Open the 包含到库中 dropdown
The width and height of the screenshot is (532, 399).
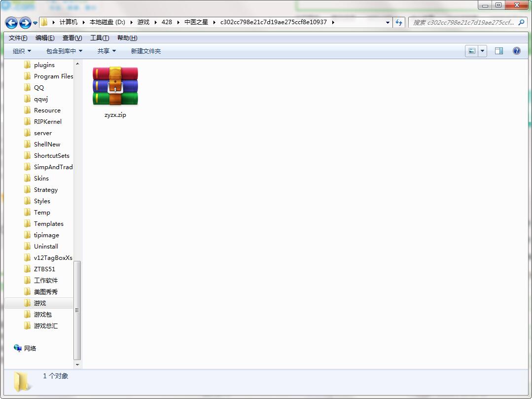click(x=64, y=51)
